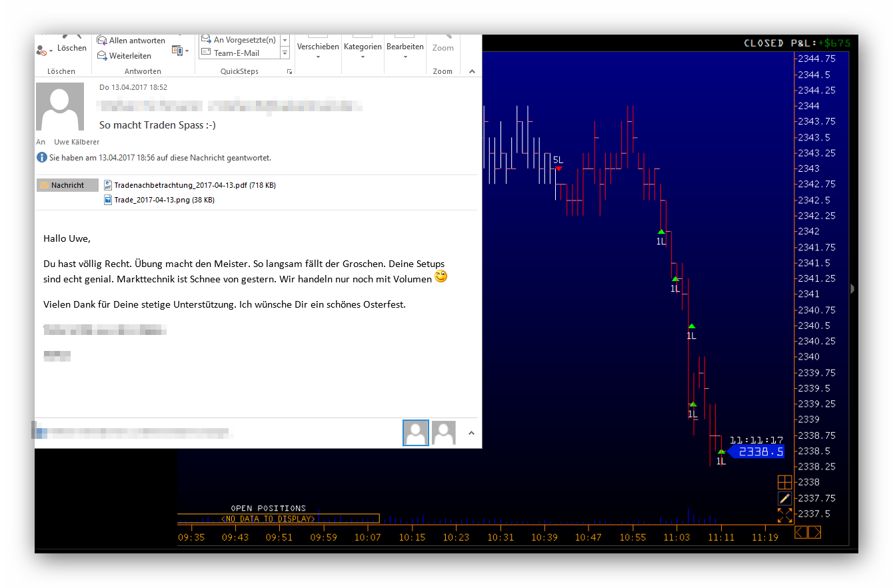
Task: Click the blue 2338.5 current price tag
Action: [x=756, y=451]
